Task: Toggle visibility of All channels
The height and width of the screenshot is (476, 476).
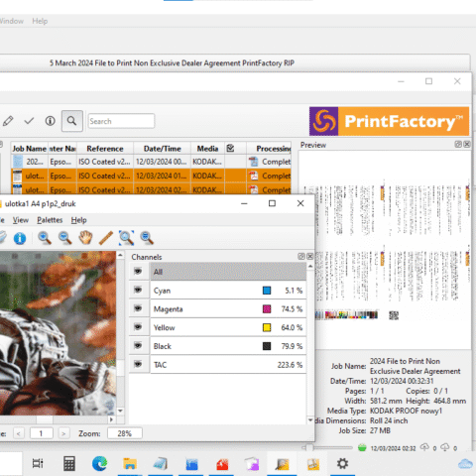Action: (138, 272)
